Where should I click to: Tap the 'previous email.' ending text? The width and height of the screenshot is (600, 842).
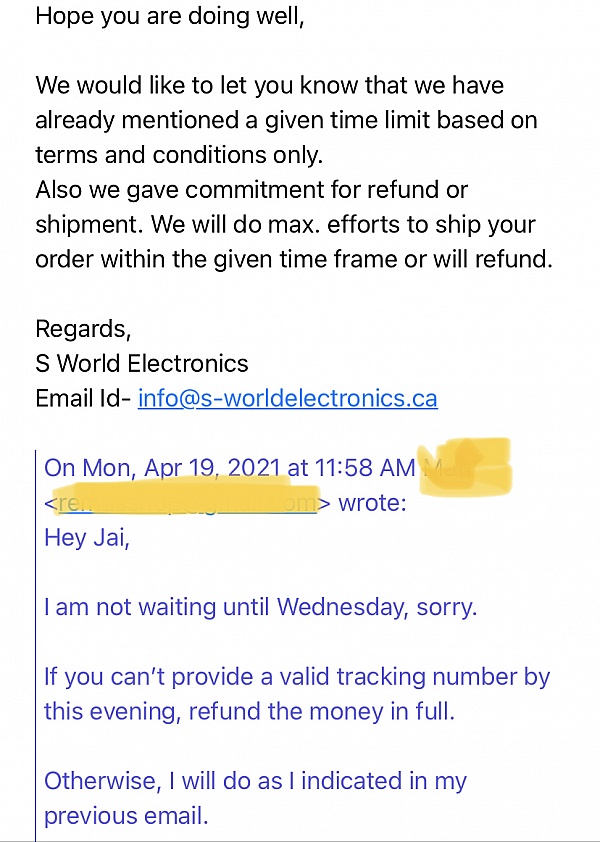pyautogui.click(x=126, y=816)
